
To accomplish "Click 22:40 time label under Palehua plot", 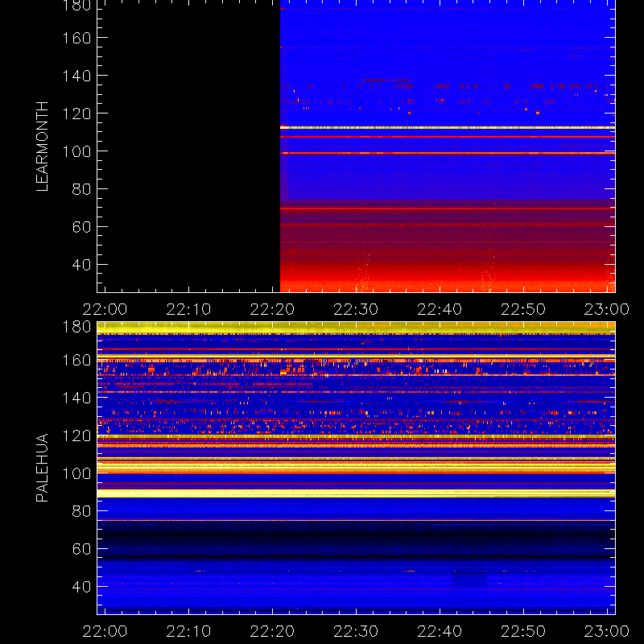I will tap(440, 631).
